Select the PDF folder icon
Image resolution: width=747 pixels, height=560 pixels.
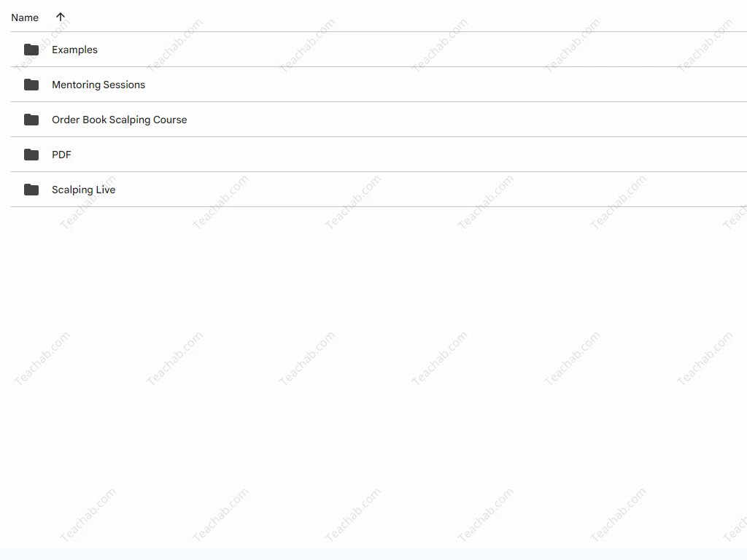(31, 155)
